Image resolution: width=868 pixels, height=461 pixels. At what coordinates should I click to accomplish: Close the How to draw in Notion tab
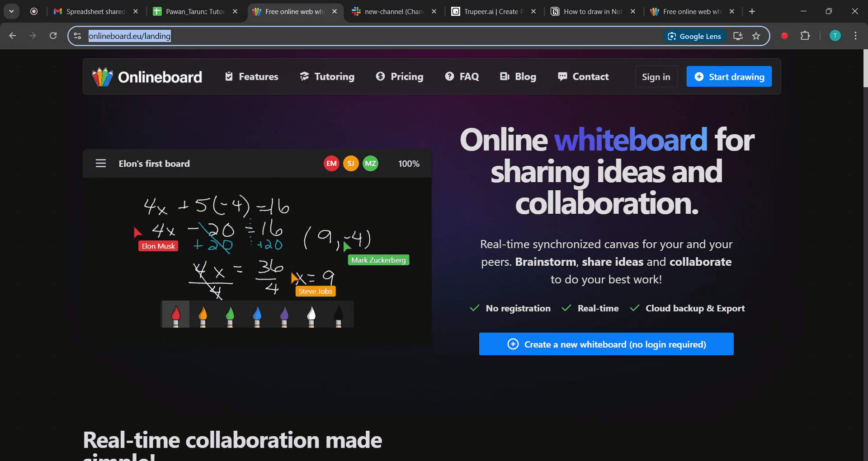[x=633, y=11]
